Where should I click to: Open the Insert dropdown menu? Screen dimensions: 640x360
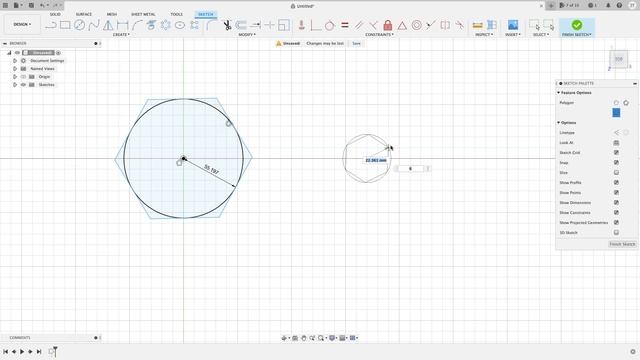pos(513,35)
